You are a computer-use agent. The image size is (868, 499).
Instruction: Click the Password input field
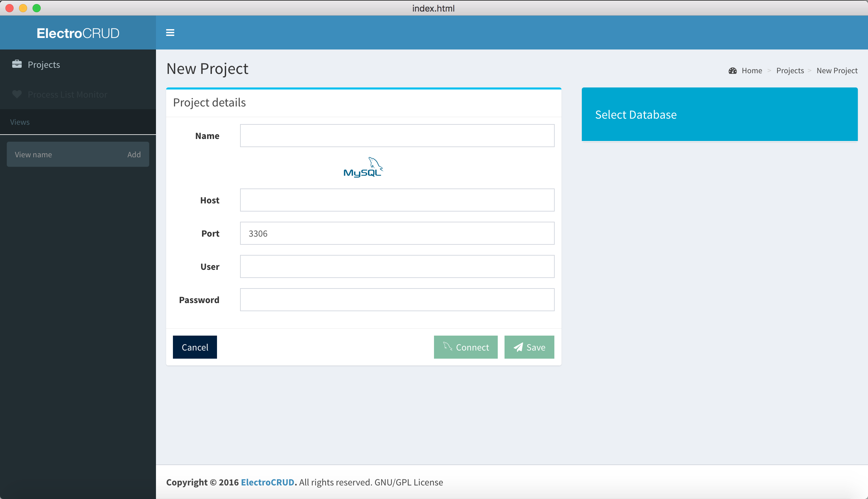click(x=397, y=300)
